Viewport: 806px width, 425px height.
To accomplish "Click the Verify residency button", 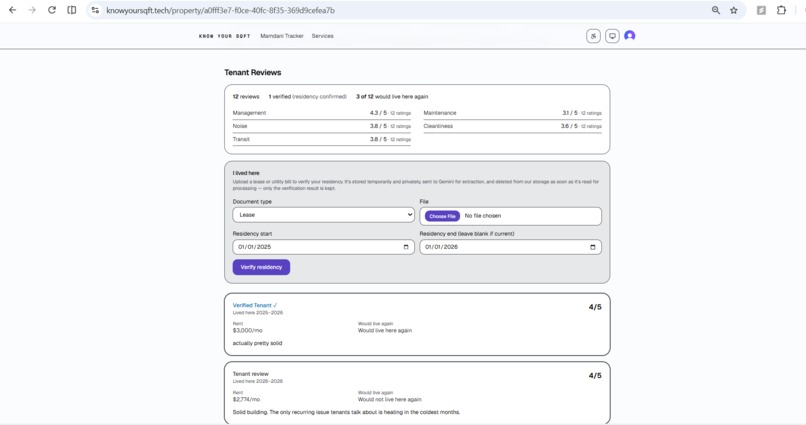I will tap(261, 267).
